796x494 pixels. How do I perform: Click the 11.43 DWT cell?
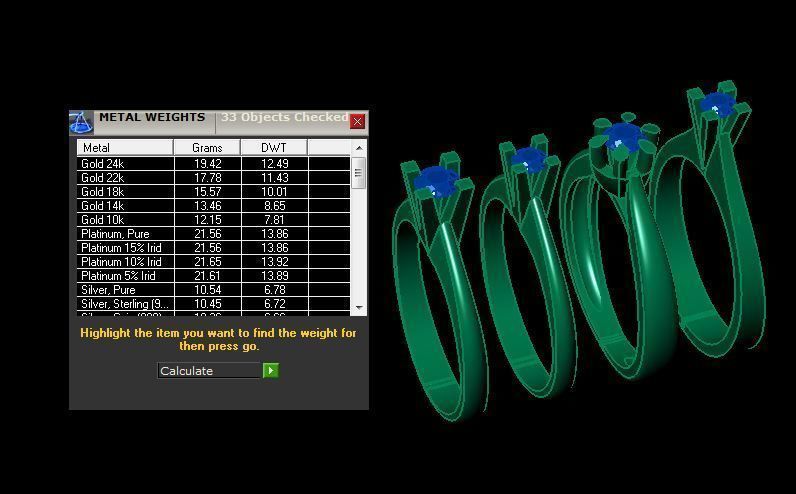click(x=275, y=178)
